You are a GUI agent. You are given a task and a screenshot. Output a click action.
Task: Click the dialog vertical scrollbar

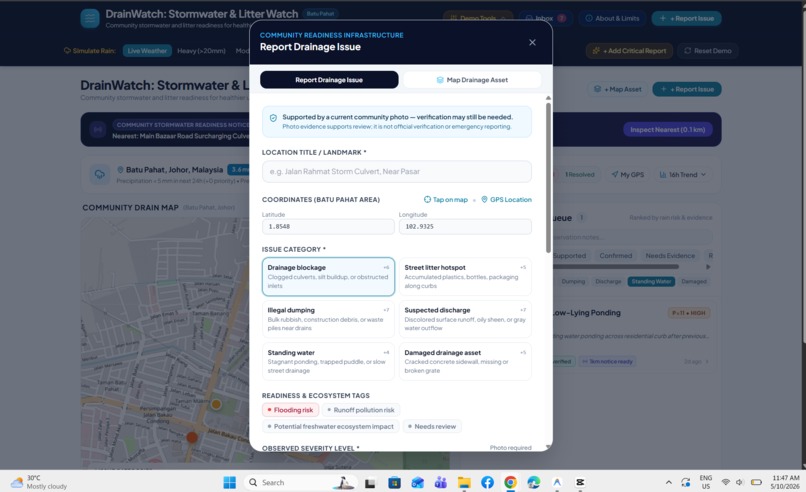548,177
